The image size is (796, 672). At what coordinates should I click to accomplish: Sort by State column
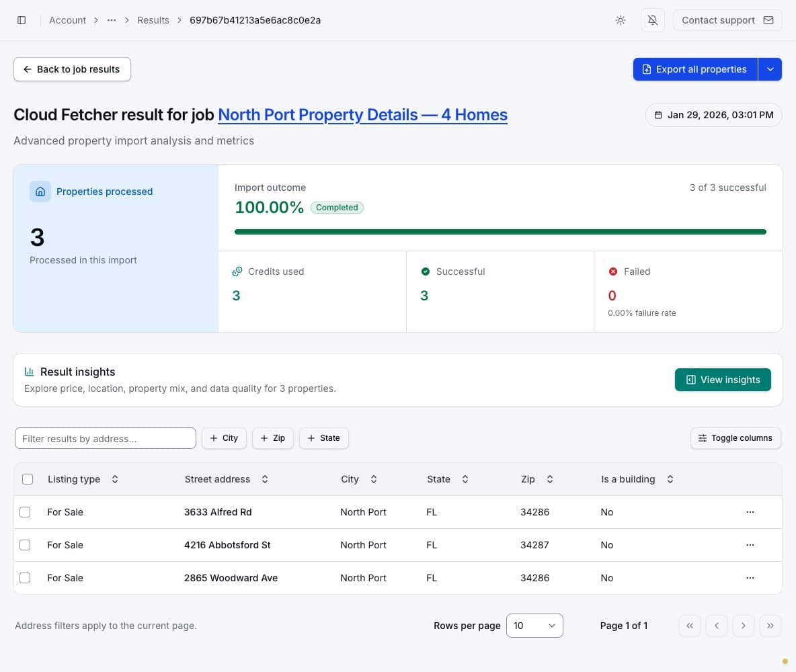click(x=448, y=479)
